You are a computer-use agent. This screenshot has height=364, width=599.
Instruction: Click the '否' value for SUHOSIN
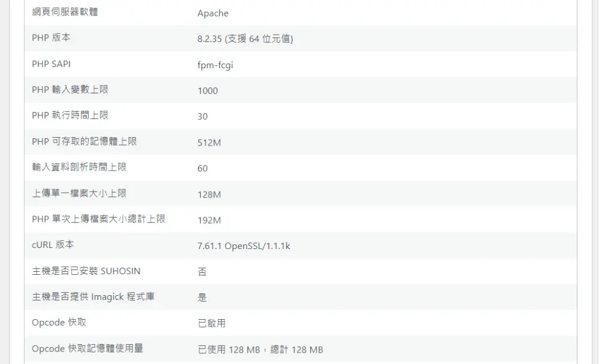tap(202, 272)
